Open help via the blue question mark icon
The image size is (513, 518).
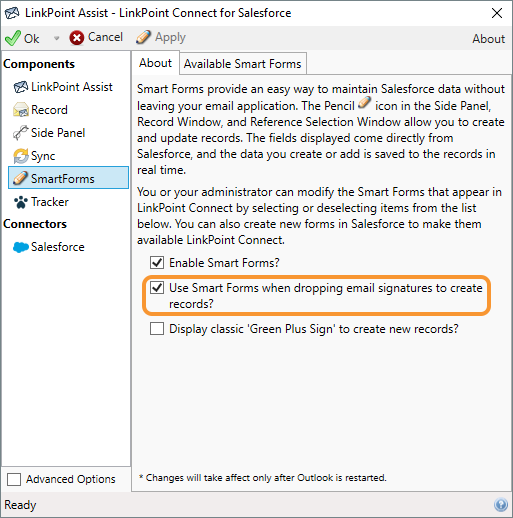tap(501, 505)
